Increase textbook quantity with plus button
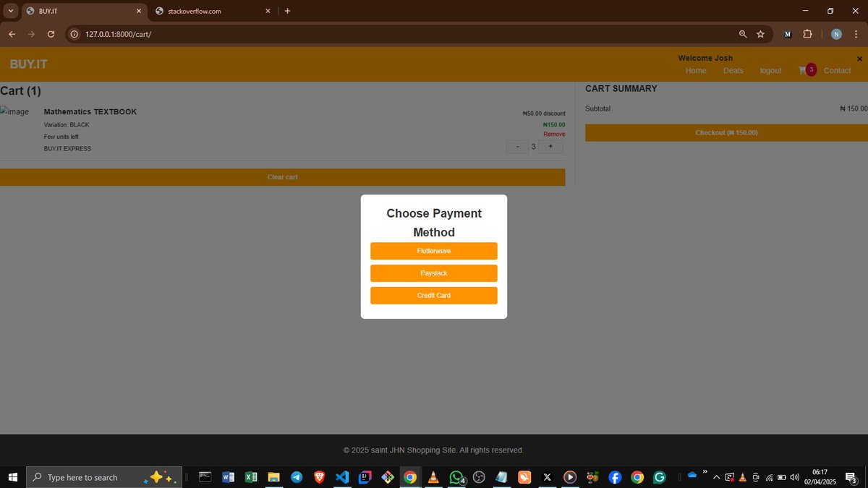This screenshot has width=868, height=488. tap(550, 147)
